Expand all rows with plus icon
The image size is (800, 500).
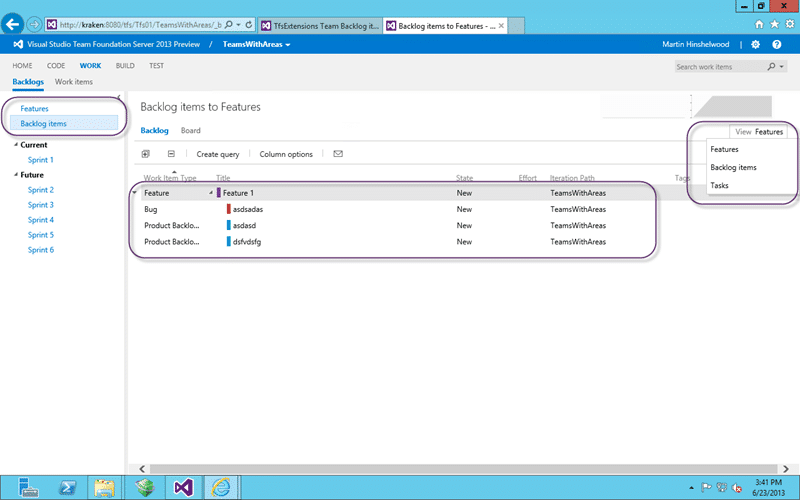tap(145, 154)
